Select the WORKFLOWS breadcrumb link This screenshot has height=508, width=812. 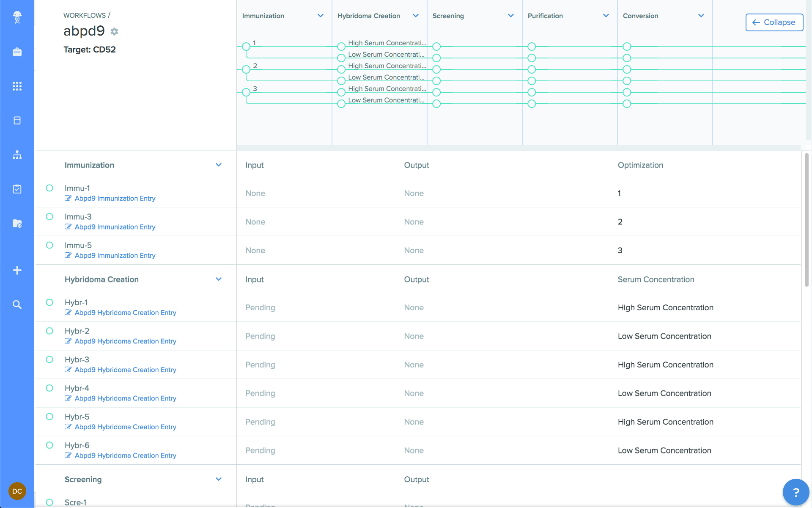click(84, 15)
